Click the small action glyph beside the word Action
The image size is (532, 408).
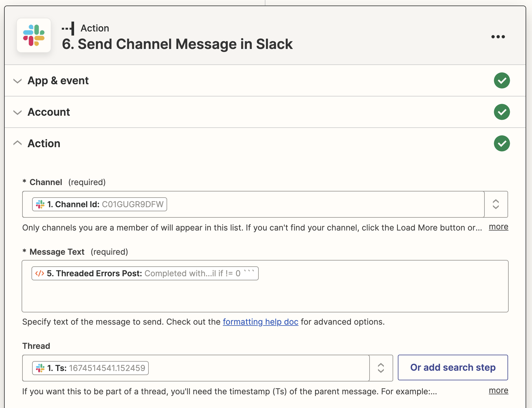[x=68, y=28]
